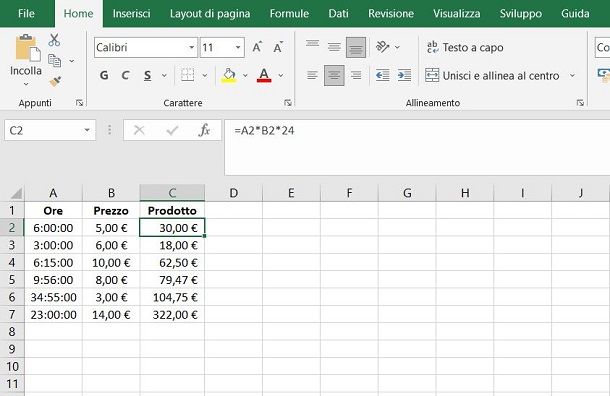
Task: Align text left
Action: [x=312, y=75]
